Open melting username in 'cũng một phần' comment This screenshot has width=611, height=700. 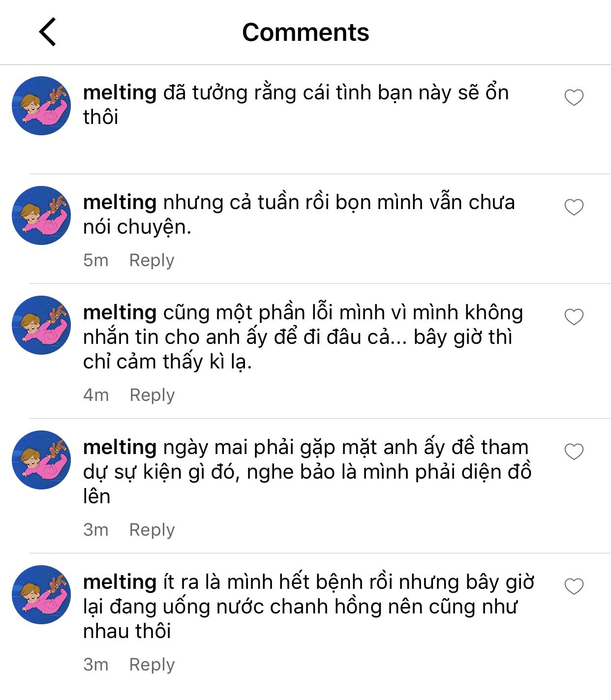[120, 313]
